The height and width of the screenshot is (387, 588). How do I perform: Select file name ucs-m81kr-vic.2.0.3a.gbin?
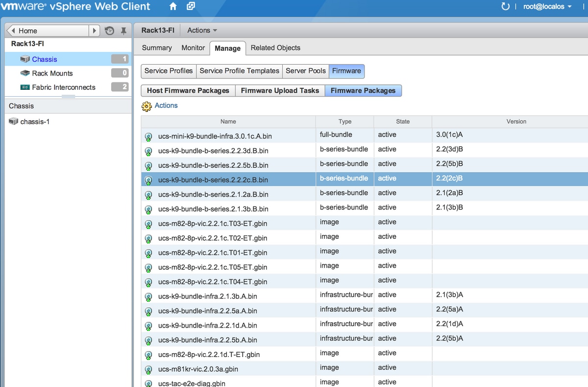(198, 369)
